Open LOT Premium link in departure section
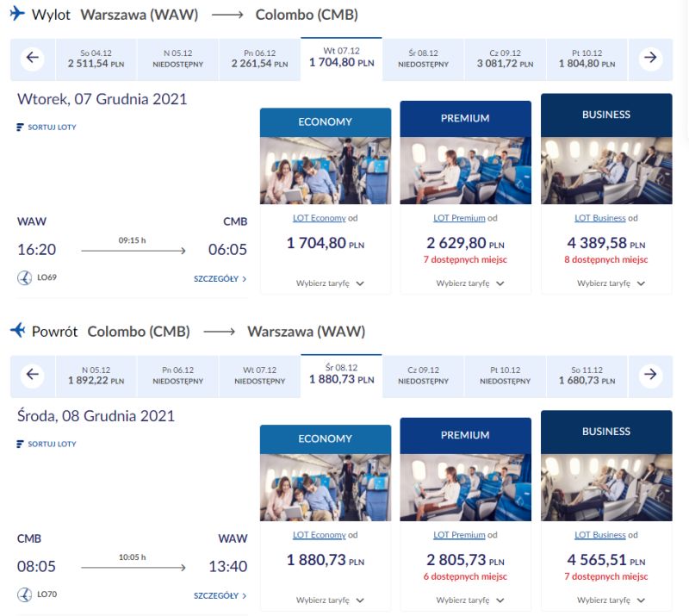Viewport: 689px width, 616px height. [459, 218]
